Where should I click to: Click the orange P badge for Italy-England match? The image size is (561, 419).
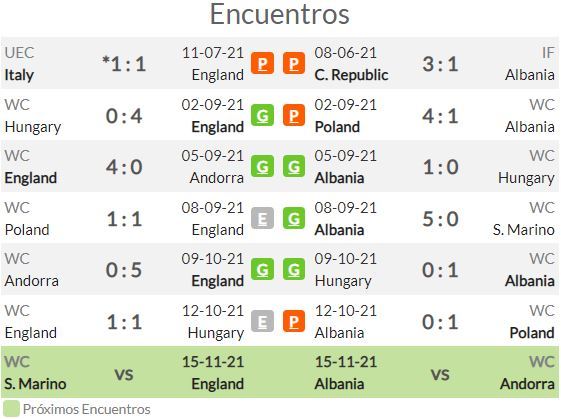tap(262, 63)
